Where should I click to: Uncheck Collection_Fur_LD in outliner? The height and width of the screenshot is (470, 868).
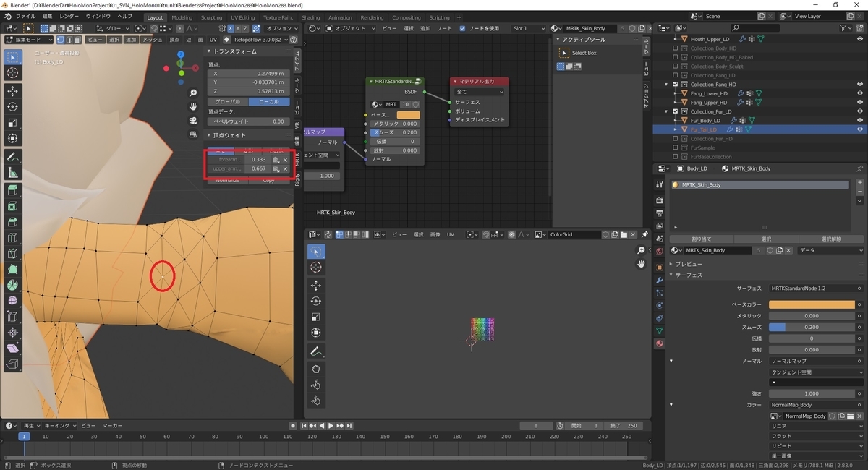[x=676, y=111]
